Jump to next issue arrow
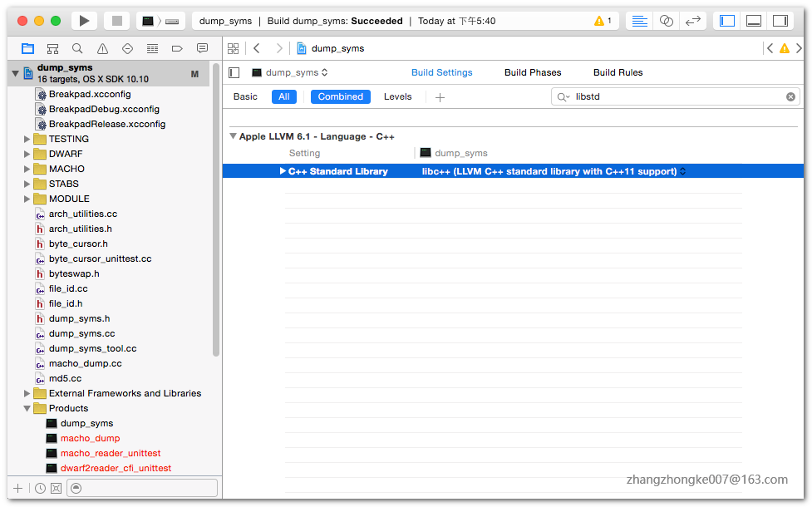 tap(799, 49)
